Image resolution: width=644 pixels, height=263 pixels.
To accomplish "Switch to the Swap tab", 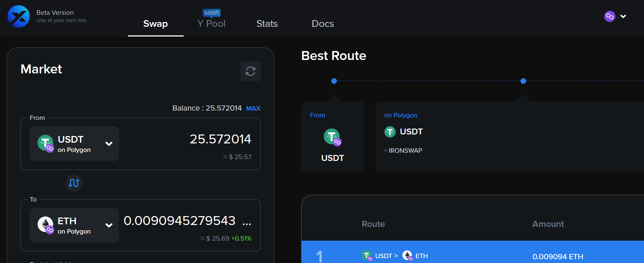I will 155,24.
